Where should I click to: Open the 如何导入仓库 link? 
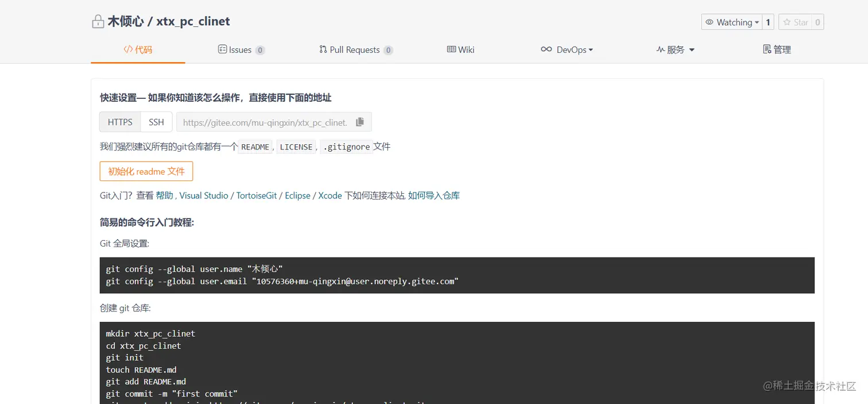pos(434,195)
